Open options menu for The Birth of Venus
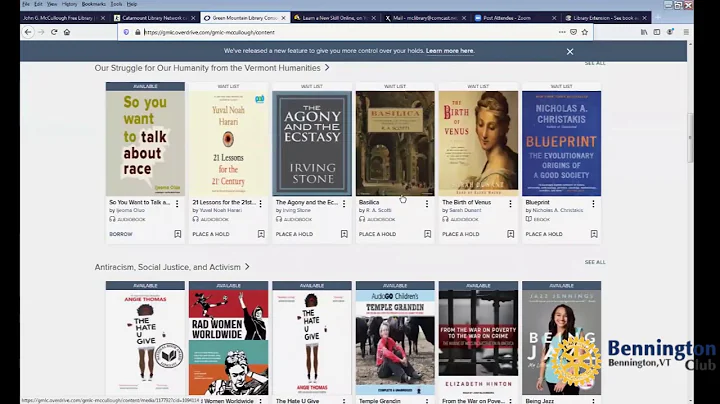 coord(510,203)
